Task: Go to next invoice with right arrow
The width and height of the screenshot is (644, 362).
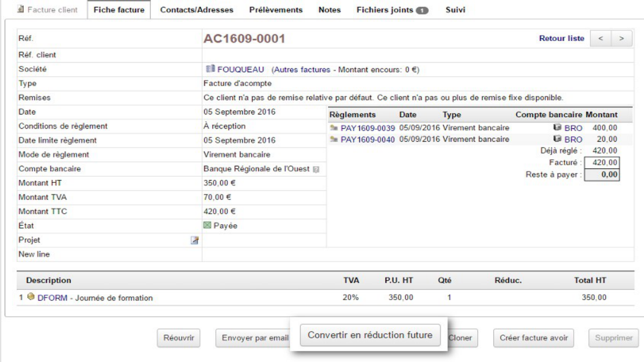Action: pos(622,38)
